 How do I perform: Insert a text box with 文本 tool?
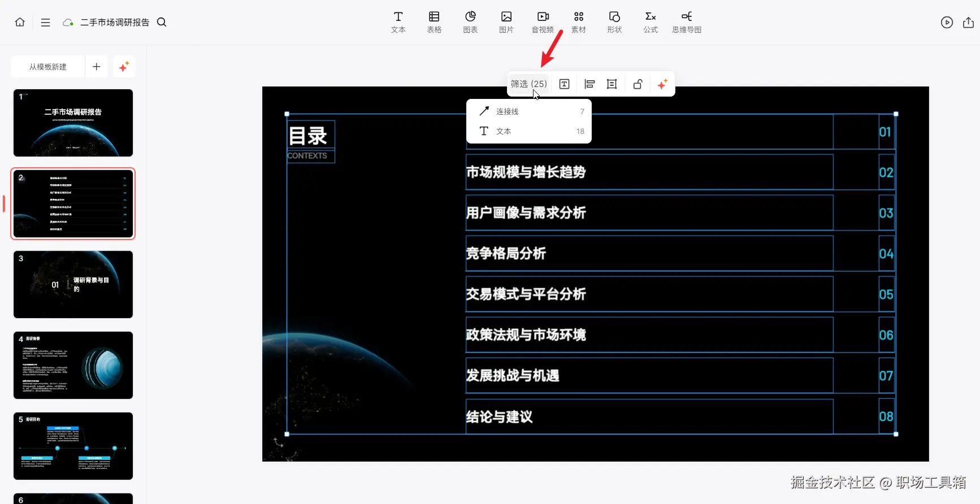398,22
